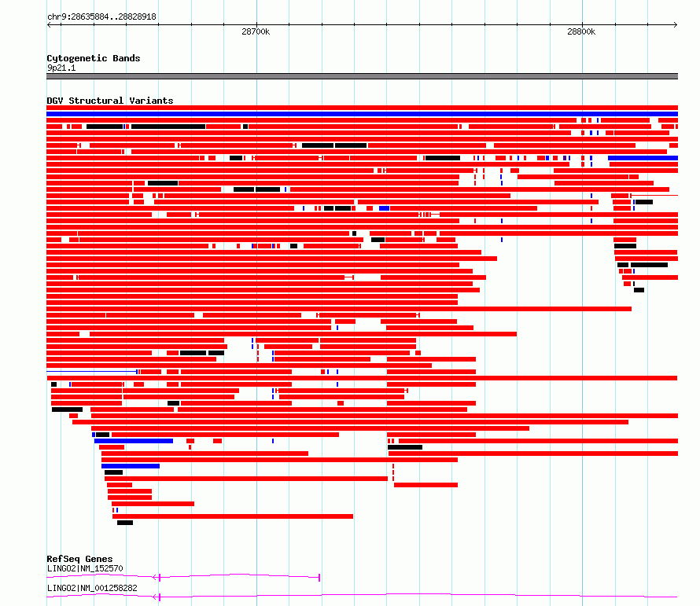
Task: Open the LINGO2|NM_152570 gene label
Action: point(85,568)
